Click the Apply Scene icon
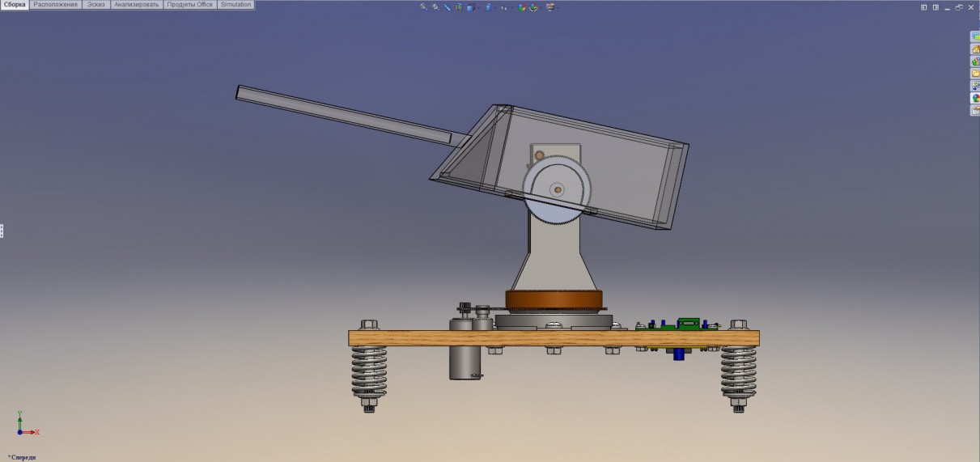Image resolution: width=980 pixels, height=462 pixels. coord(533,7)
